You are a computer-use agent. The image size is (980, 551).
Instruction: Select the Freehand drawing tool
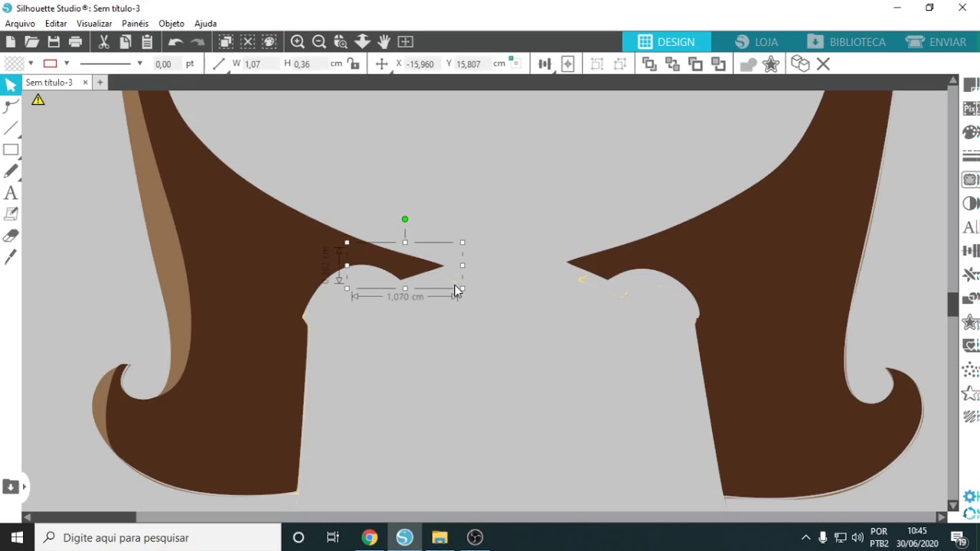pyautogui.click(x=11, y=171)
